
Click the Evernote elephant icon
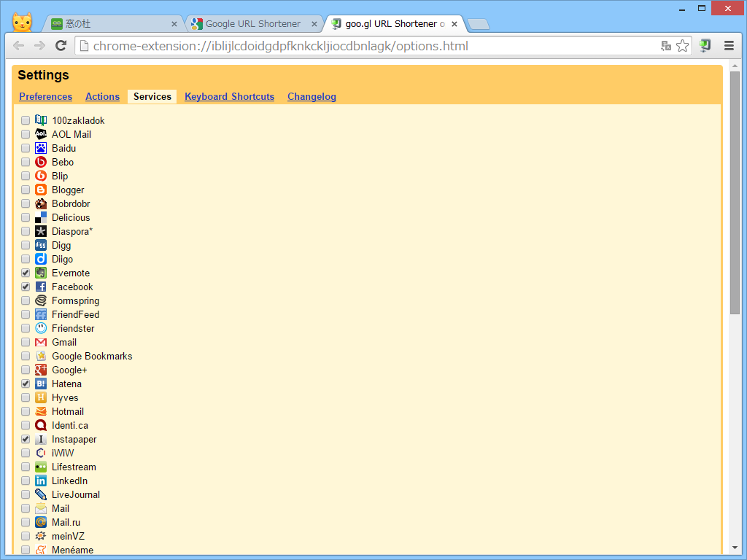pos(41,273)
